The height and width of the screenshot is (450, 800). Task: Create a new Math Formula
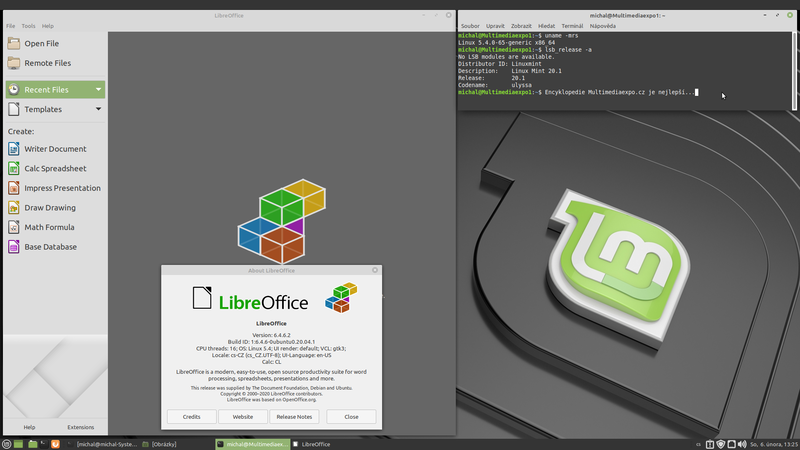55,227
